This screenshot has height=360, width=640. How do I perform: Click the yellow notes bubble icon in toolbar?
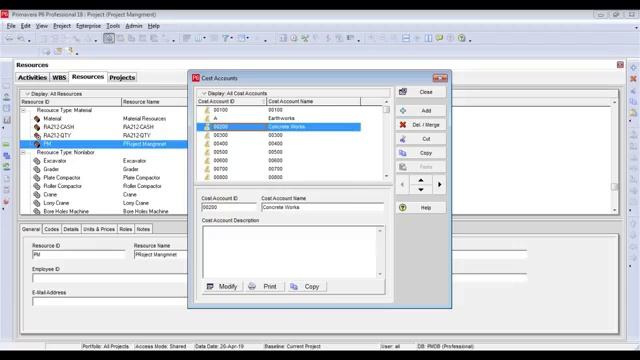tap(439, 38)
